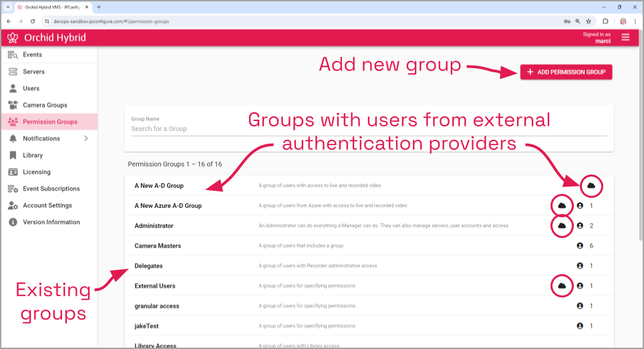Open Library in sidebar
Screen dimensions: 644x349
click(49, 155)
